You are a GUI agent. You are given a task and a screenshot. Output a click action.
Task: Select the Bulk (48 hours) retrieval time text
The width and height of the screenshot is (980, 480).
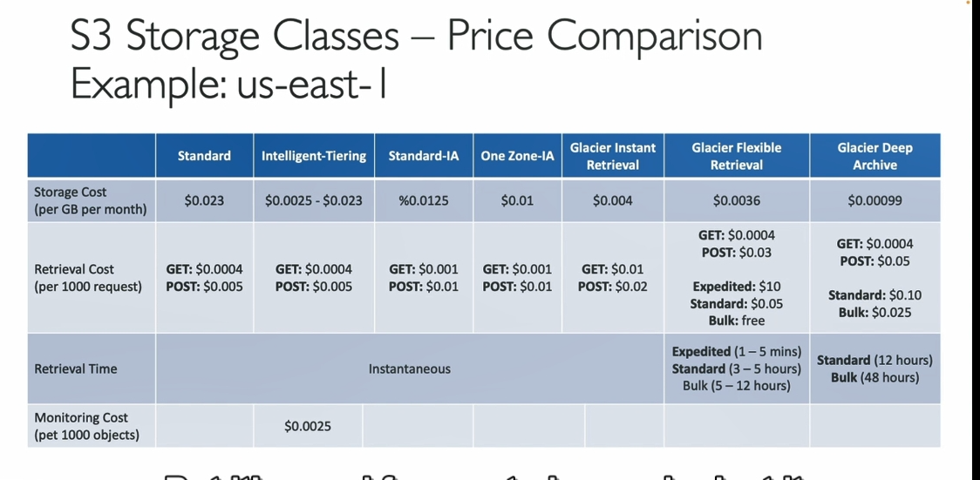875,377
